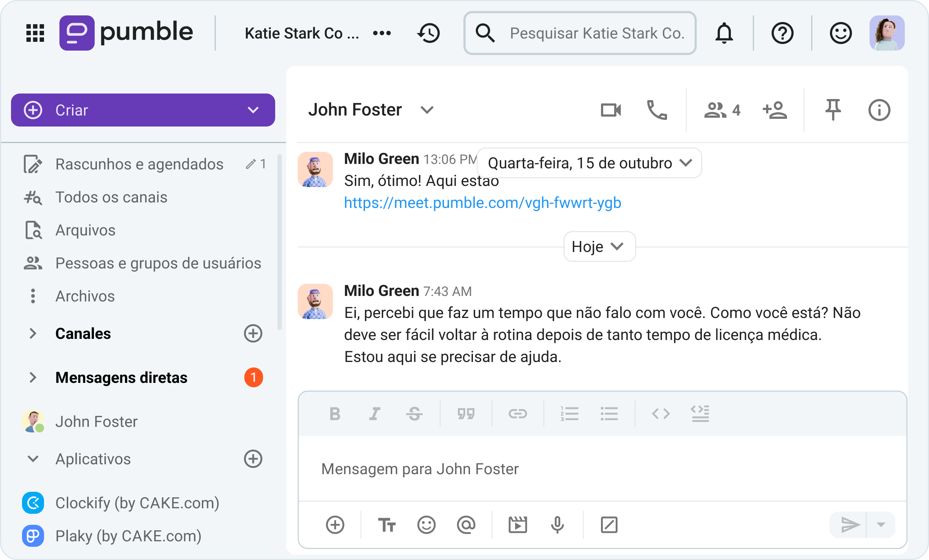Apply bold formatting in the composer
Viewport: 929px width, 560px height.
point(335,414)
